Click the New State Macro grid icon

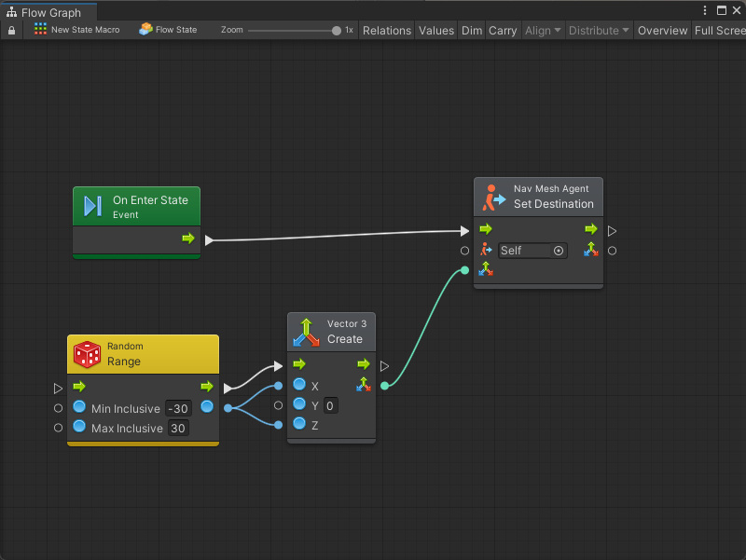click(40, 30)
